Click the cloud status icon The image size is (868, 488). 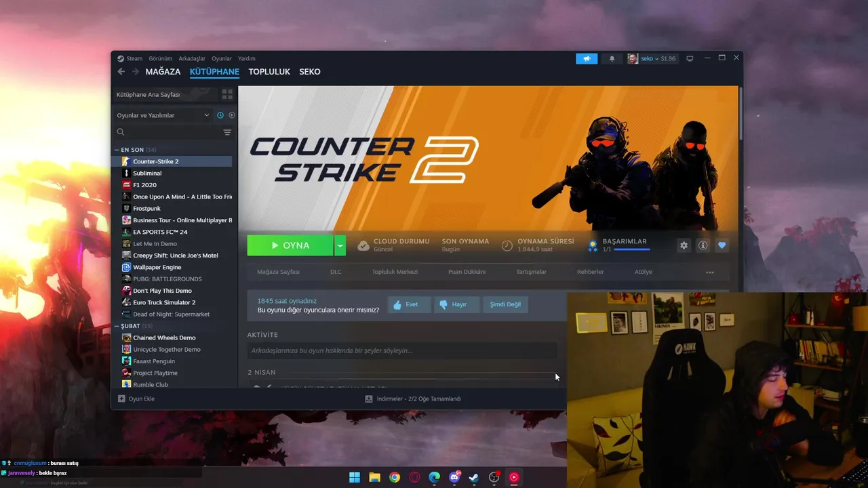click(363, 245)
